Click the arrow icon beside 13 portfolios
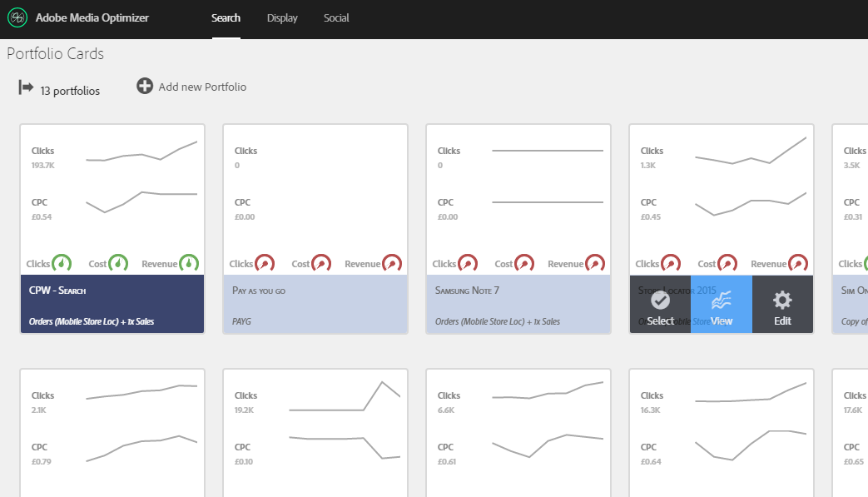868x497 pixels. tap(26, 87)
